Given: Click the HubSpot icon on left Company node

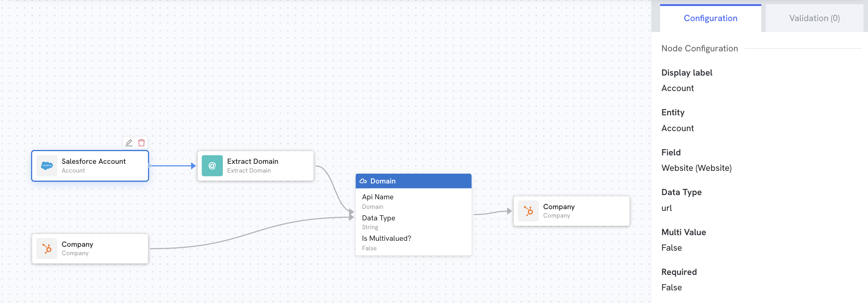Looking at the screenshot, I should tap(47, 249).
